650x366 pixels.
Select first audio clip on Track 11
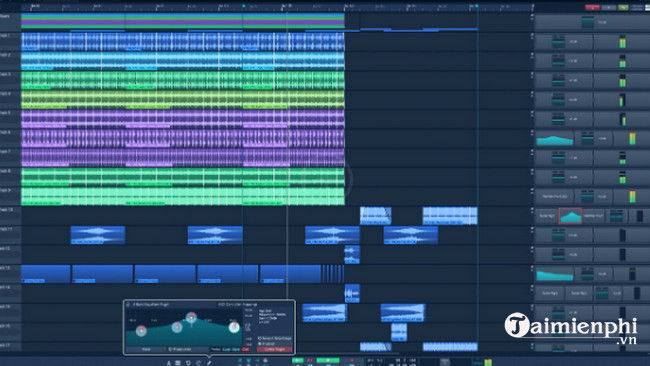(x=98, y=235)
